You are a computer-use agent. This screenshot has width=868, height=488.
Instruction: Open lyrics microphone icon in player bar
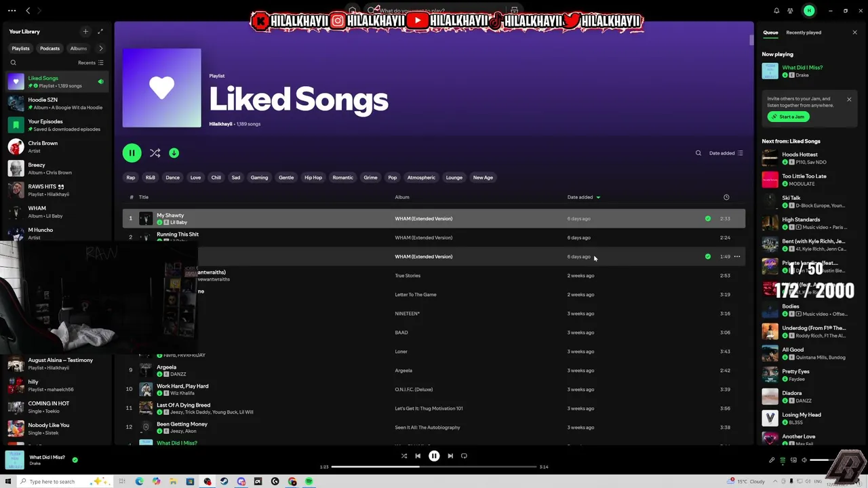coord(772,460)
